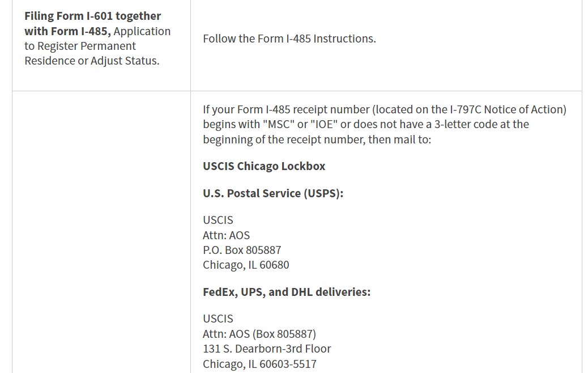This screenshot has height=373, width=588.
Task: Click the 'USCIS Chicago Lockbox' heading
Action: tap(264, 166)
